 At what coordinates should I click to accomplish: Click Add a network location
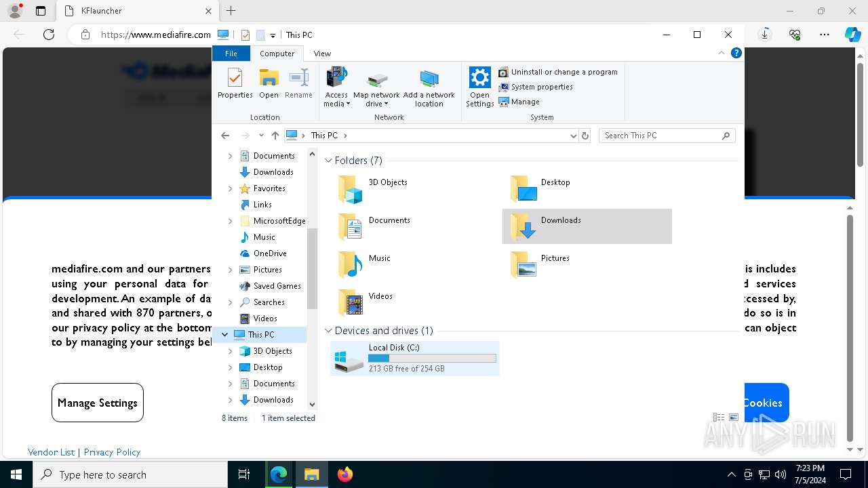[429, 87]
